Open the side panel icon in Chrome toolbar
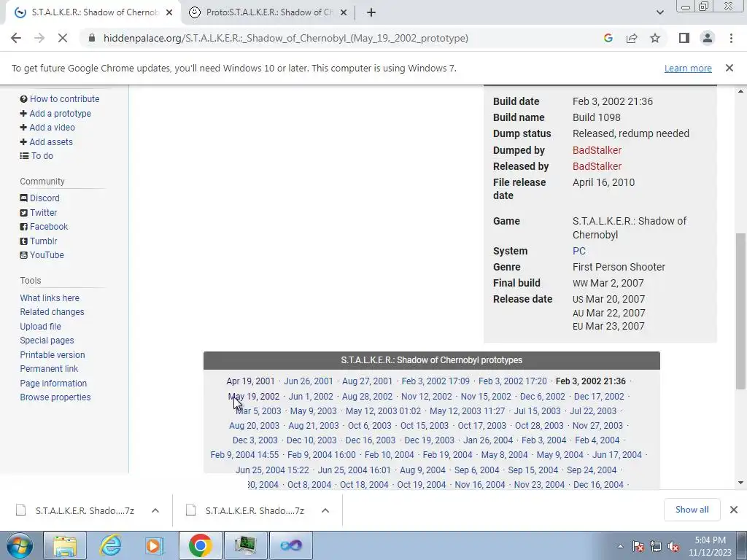 click(684, 38)
